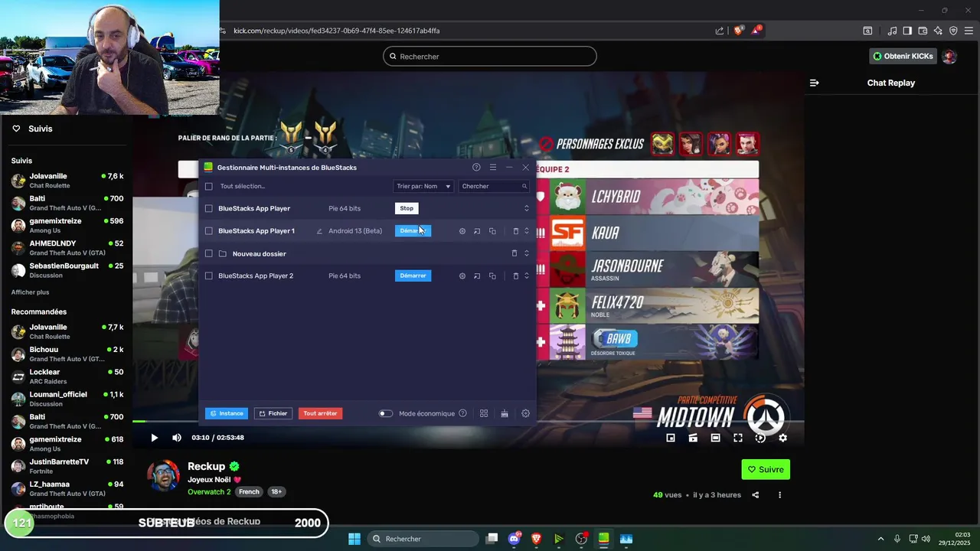Open settings gear for BlueStacks App Player 2
Image resolution: width=980 pixels, height=551 pixels.
[x=462, y=276]
